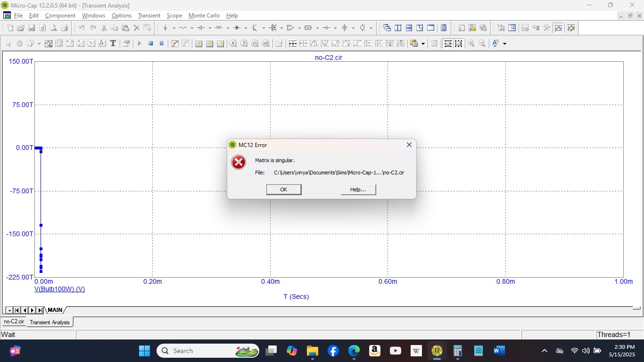
Task: Open Microsoft Word from the taskbar
Action: coord(498,351)
